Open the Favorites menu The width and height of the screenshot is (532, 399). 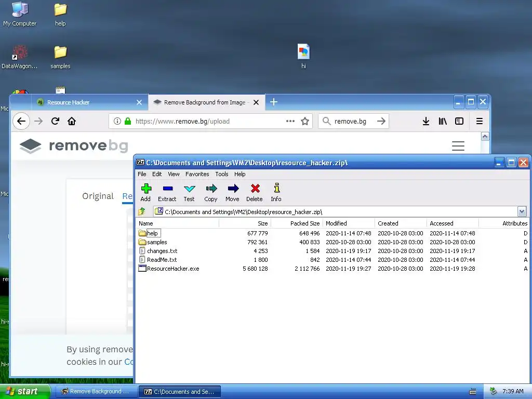click(197, 174)
